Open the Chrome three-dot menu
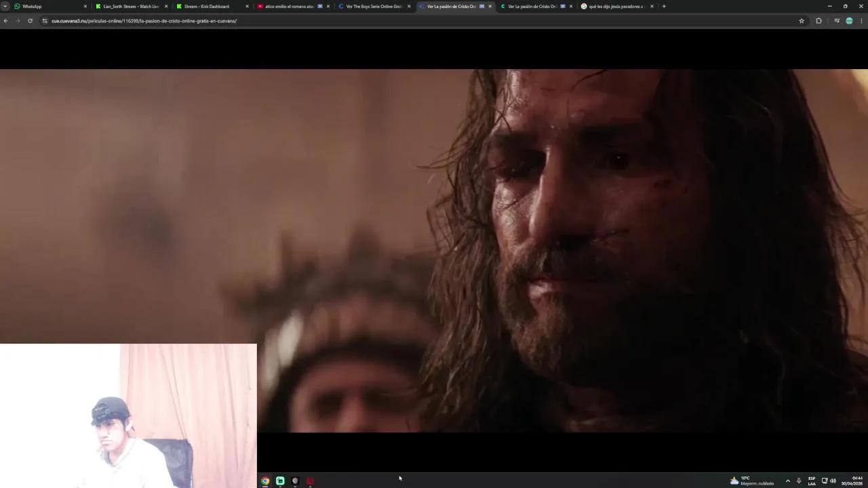The image size is (868, 488). pyautogui.click(x=862, y=21)
